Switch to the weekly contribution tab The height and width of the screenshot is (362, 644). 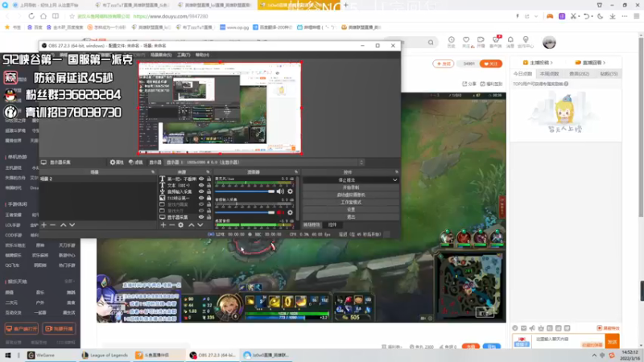tap(550, 74)
